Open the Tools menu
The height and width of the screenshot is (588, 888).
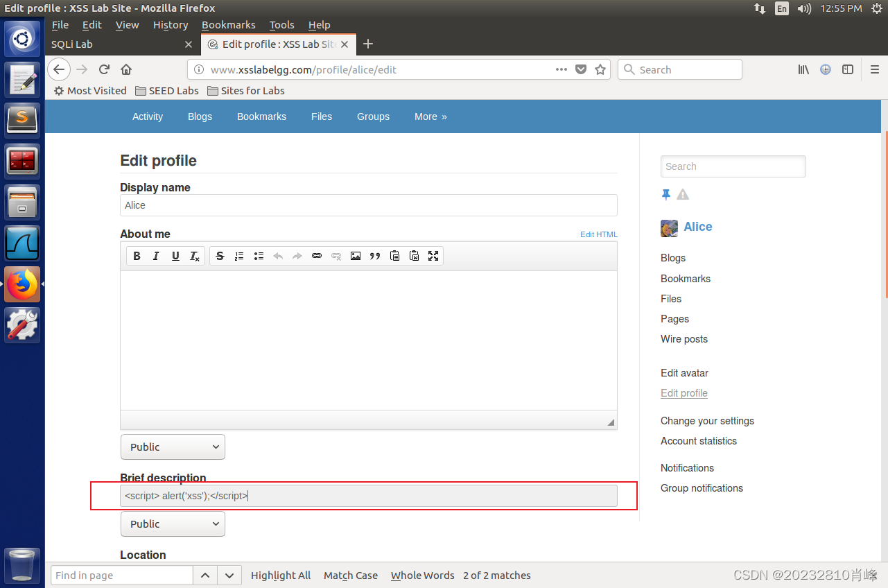coord(282,25)
